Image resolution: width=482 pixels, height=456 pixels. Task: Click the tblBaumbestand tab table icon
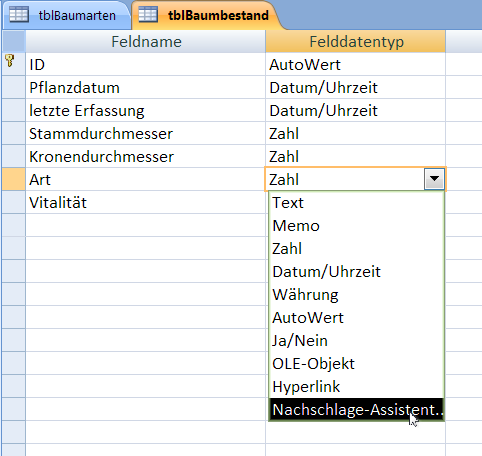pyautogui.click(x=148, y=15)
